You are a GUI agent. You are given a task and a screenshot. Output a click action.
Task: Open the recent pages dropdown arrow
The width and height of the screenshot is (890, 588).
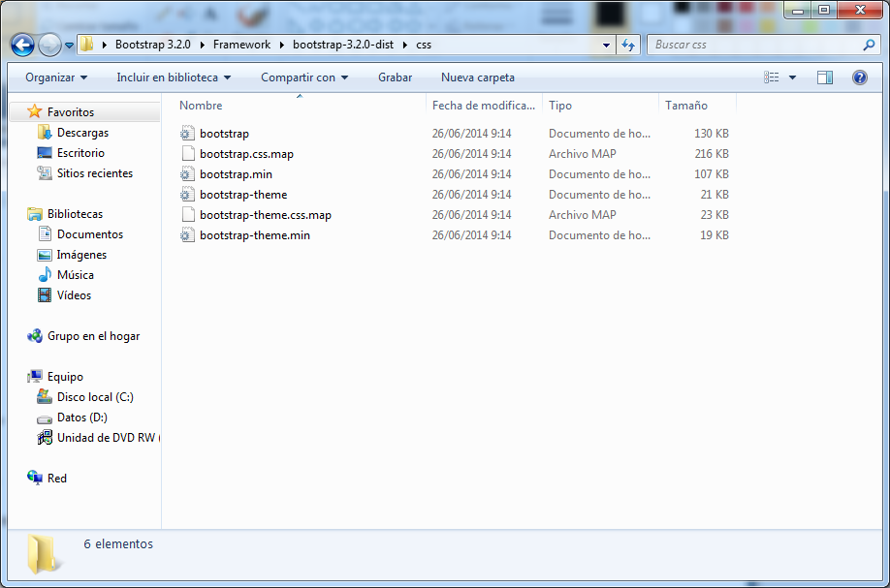pos(69,46)
